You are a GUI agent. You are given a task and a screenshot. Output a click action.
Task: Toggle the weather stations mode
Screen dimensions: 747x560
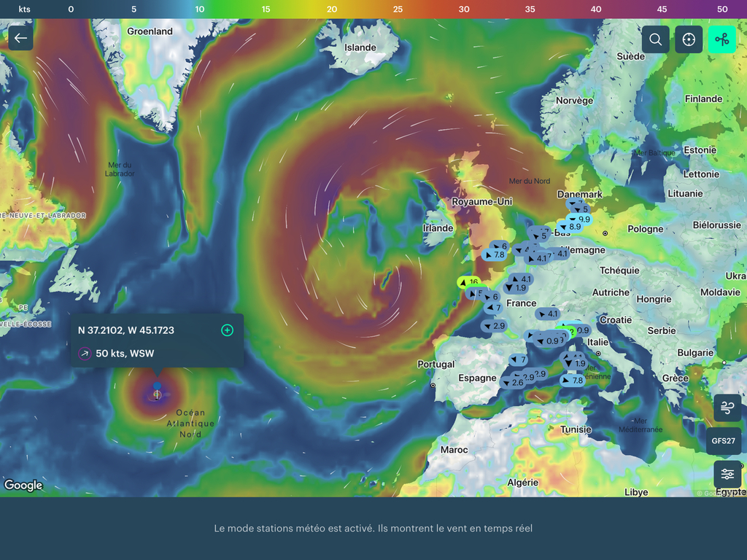pyautogui.click(x=722, y=39)
